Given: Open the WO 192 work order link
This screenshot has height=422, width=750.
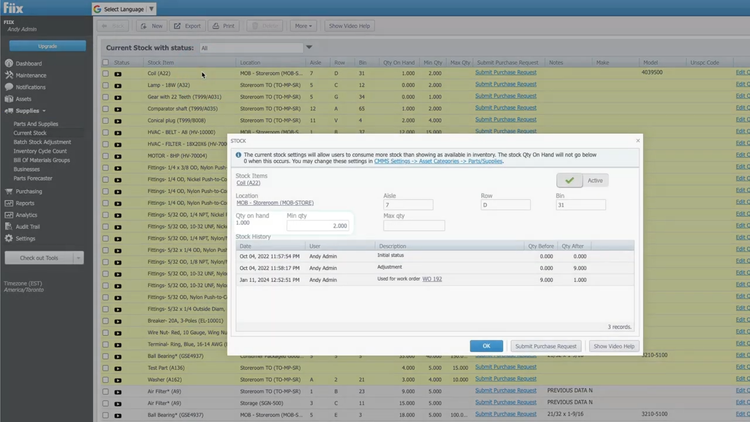Looking at the screenshot, I should pyautogui.click(x=432, y=279).
